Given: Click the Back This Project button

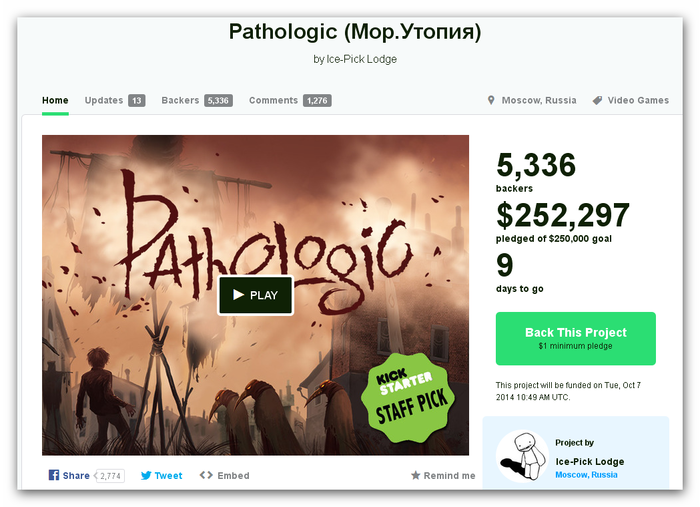Looking at the screenshot, I should pyautogui.click(x=575, y=338).
